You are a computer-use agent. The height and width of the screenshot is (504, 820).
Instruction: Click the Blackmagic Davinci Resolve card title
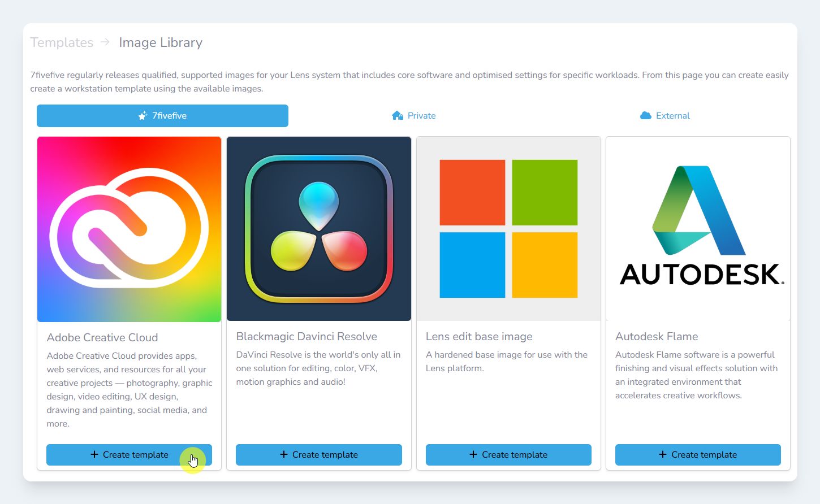coord(307,336)
